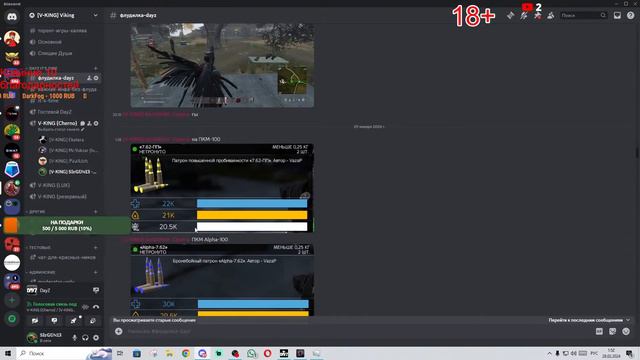Image resolution: width=640 pixels, height=360 pixels.
Task: Open Windows Start menu
Action: [x=8, y=353]
